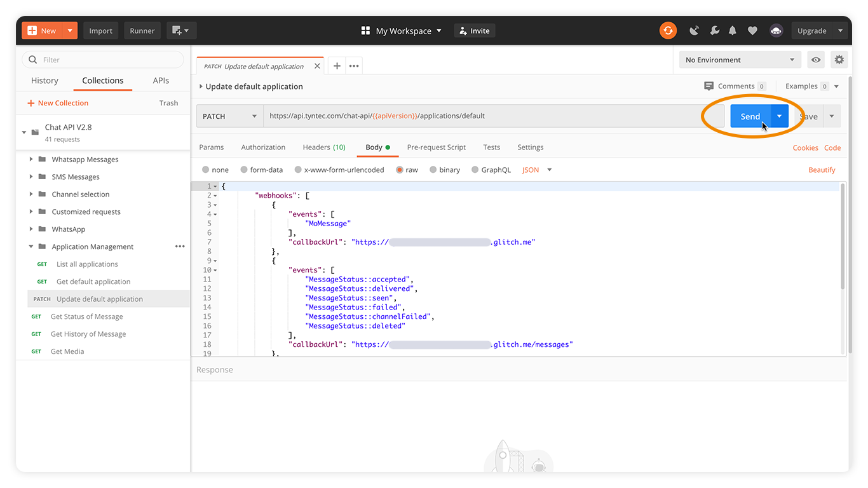Add a new request tab
The height and width of the screenshot is (488, 868).
click(x=337, y=66)
